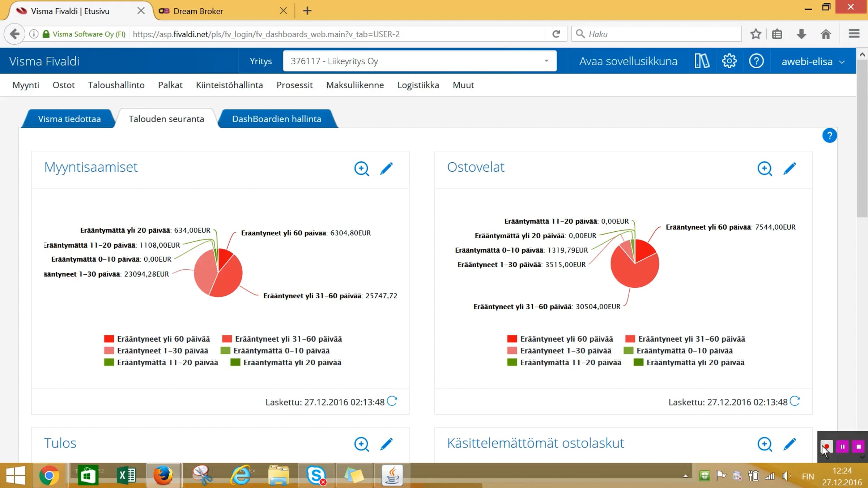This screenshot has width=868, height=488.
Task: Switch to the Visma tiedottaa tab
Action: point(69,119)
